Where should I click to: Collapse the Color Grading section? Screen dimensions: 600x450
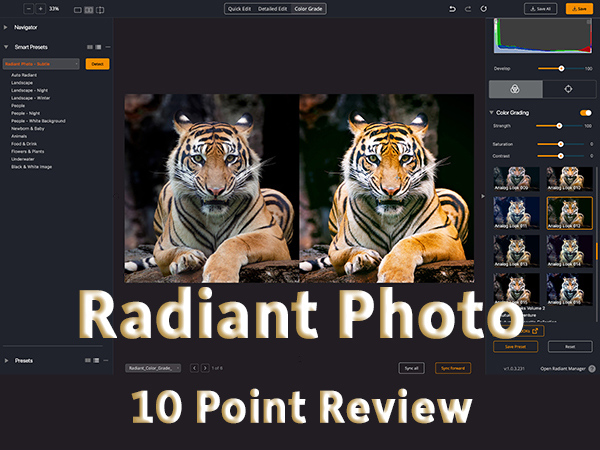pos(491,112)
